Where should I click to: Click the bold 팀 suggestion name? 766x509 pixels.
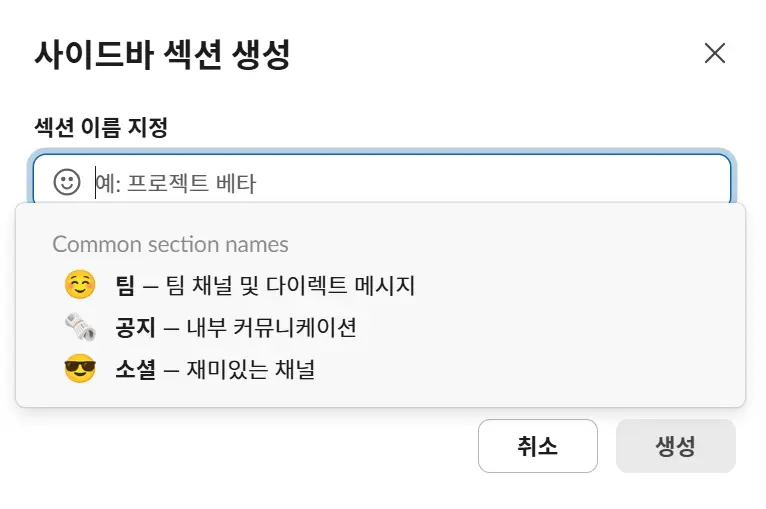point(125,286)
